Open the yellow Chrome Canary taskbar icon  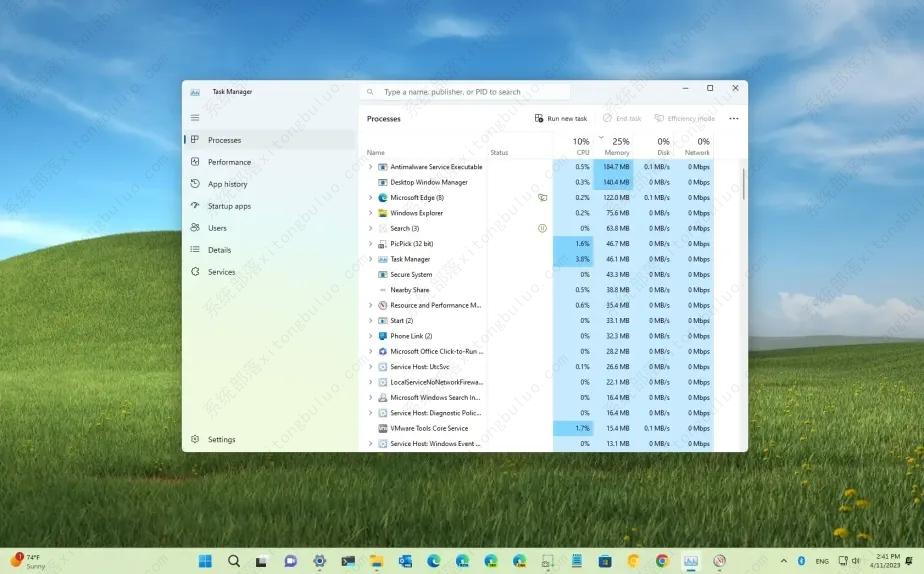[633, 560]
